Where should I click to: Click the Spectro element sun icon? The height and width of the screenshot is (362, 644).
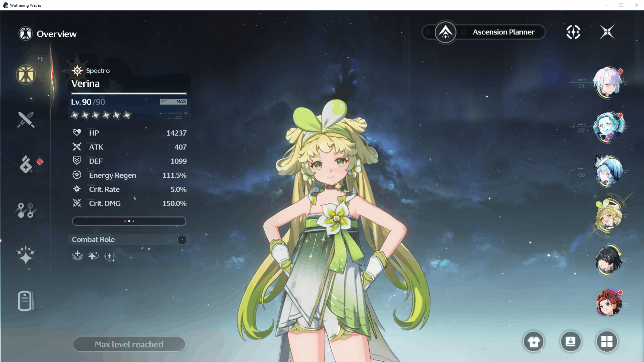(x=77, y=71)
